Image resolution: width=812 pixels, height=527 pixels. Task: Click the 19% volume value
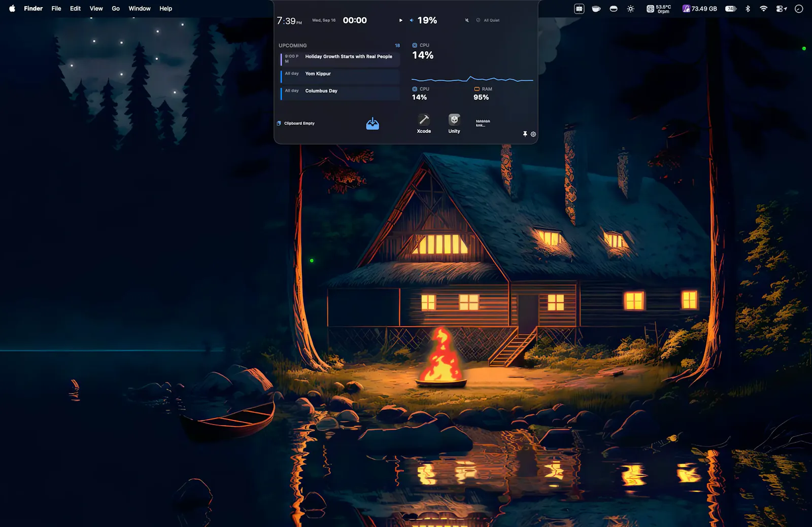point(427,20)
